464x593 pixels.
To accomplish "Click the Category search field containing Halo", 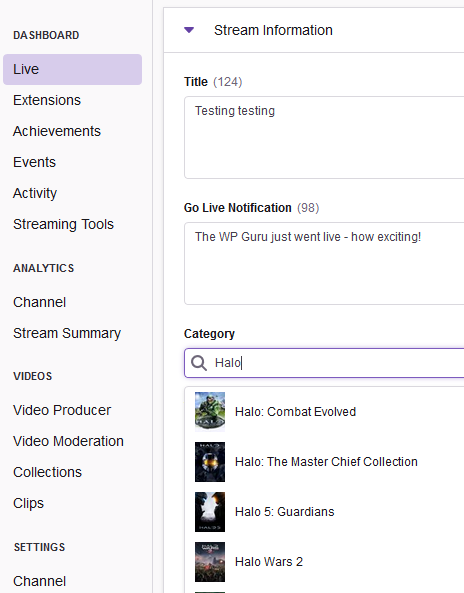I will click(x=324, y=363).
